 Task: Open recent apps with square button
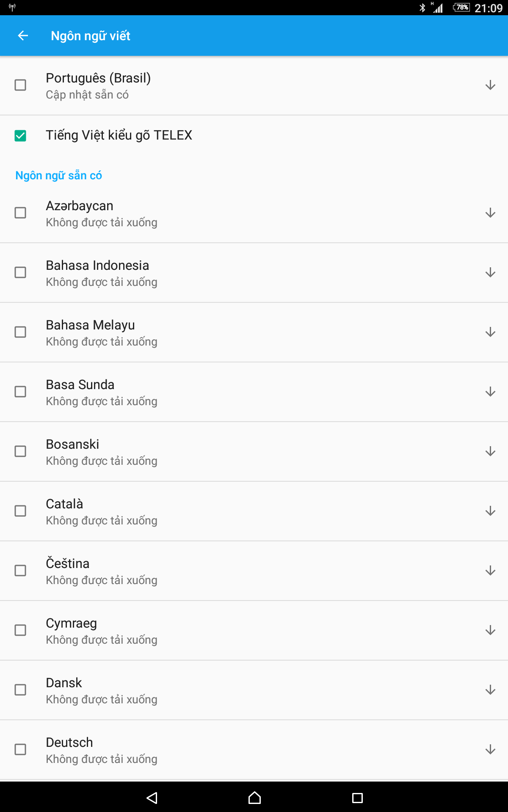357,798
